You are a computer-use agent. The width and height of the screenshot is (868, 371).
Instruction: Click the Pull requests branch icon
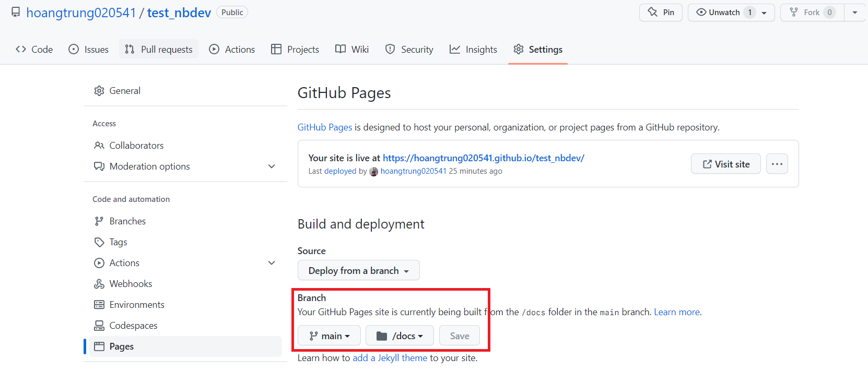coord(130,49)
